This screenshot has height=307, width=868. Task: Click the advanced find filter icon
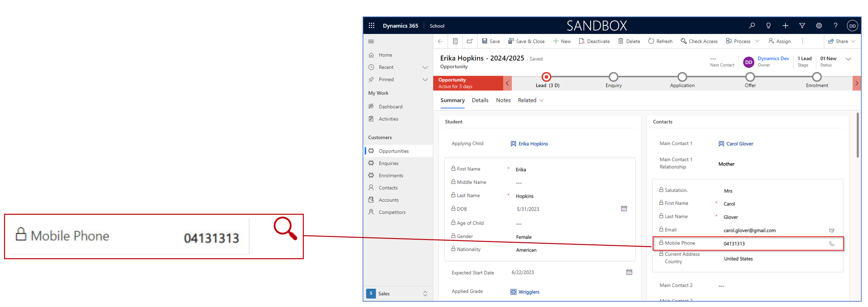(802, 26)
